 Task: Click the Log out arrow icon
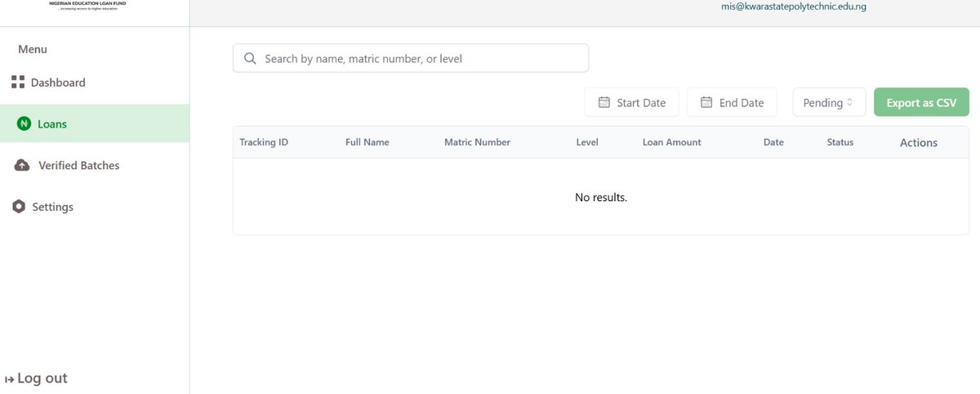(10, 379)
